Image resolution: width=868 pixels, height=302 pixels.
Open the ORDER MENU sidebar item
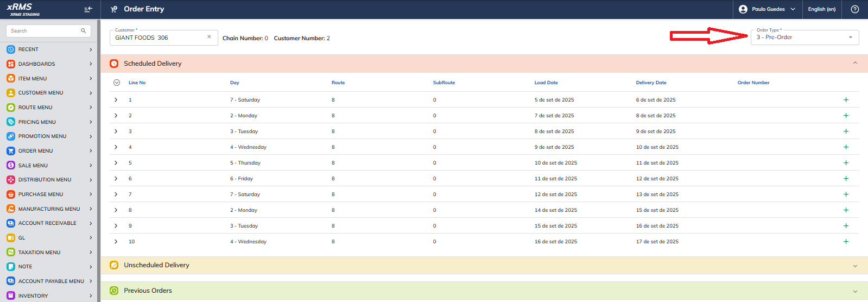[x=49, y=151]
